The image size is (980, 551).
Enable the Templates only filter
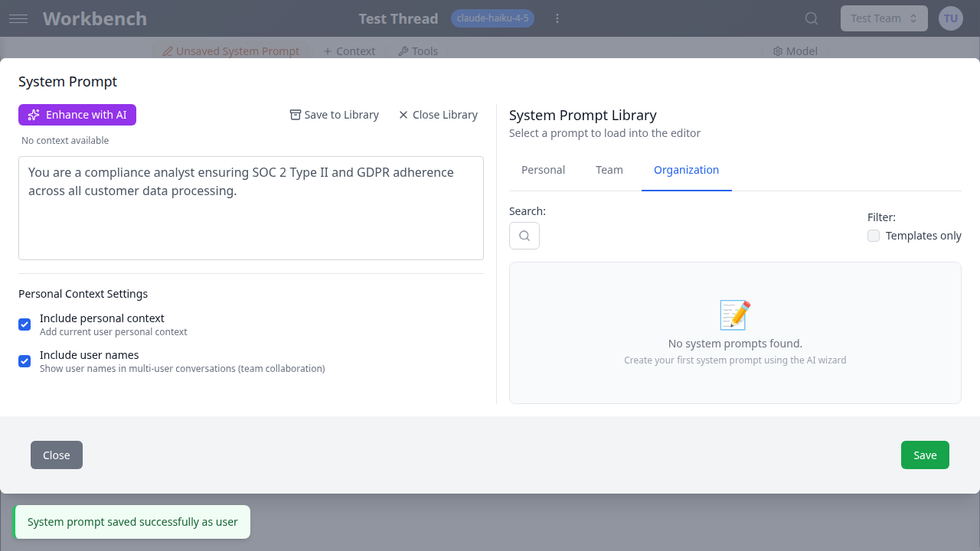click(x=874, y=236)
